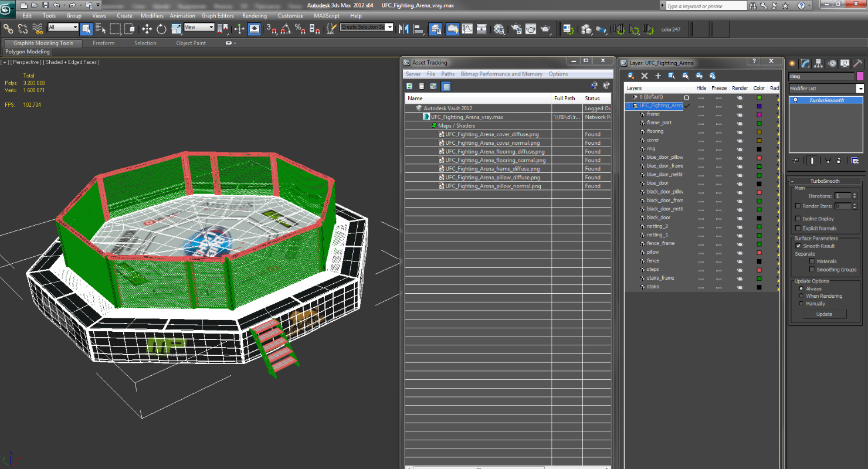
Task: Toggle the Explicit Normals checkbox
Action: coord(798,228)
